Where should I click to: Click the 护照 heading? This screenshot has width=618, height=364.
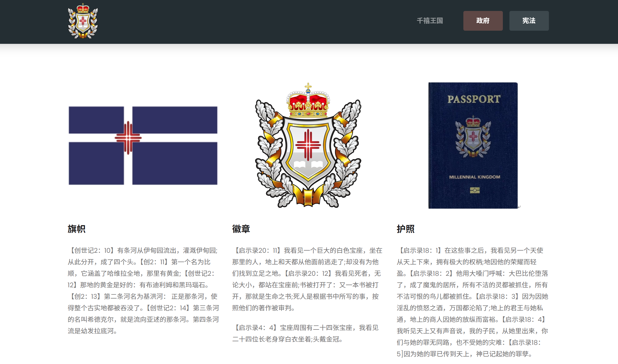(x=406, y=229)
